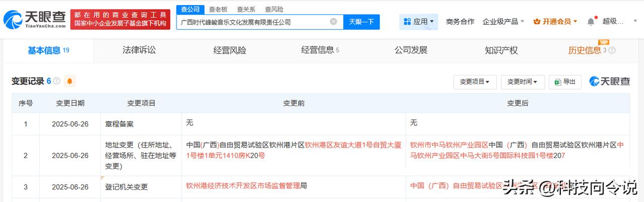The width and height of the screenshot is (644, 202).
Task: Select the 查公司 search tab
Action: pyautogui.click(x=190, y=9)
